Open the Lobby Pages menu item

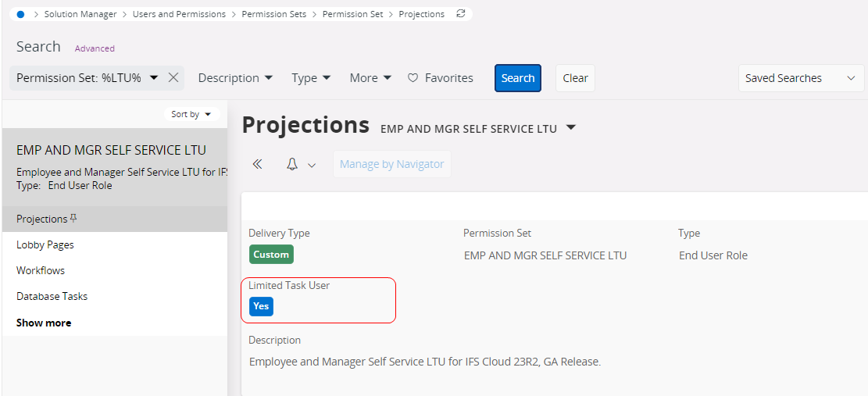(x=45, y=244)
